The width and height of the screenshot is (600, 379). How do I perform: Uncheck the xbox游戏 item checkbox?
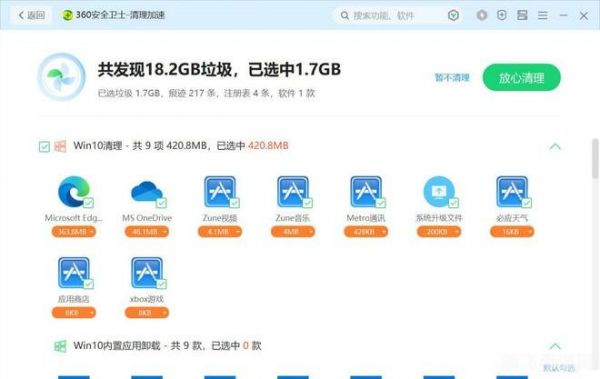point(162,284)
